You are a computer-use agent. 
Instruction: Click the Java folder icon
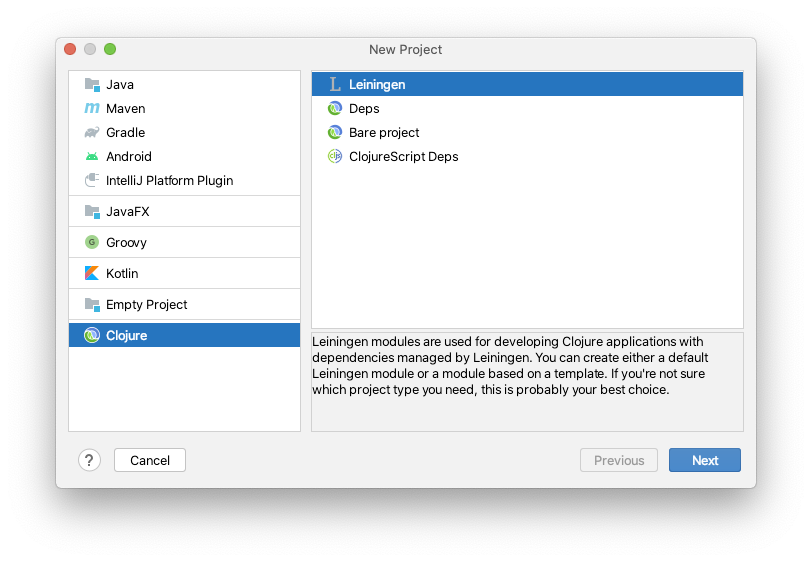point(92,84)
